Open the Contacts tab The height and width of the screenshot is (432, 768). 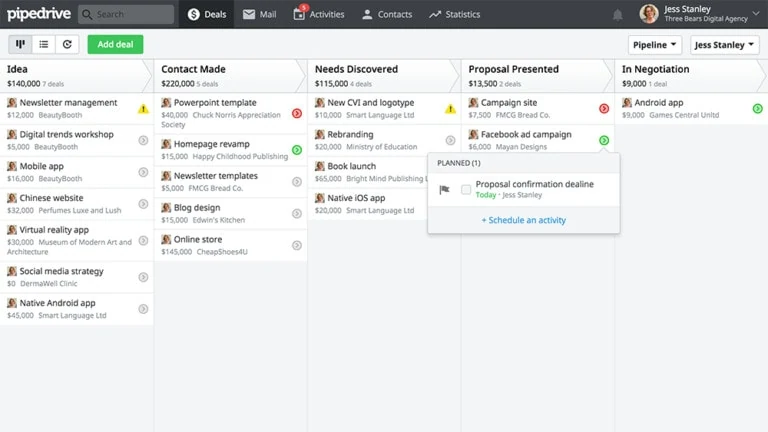click(387, 14)
